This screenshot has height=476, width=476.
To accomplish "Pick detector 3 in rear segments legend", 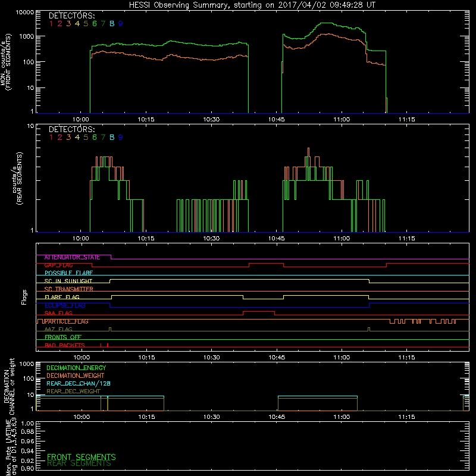I will 68,137.
